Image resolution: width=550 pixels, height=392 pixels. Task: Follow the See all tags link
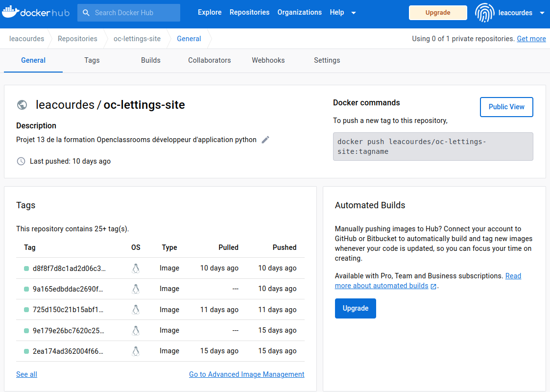pyautogui.click(x=26, y=374)
